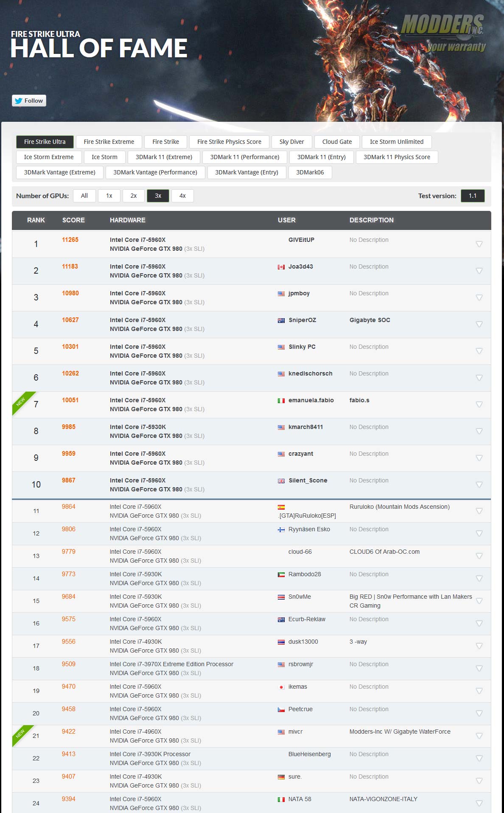This screenshot has height=813, width=504.
Task: Click the Thai flag beside dusk13000
Action: 281,642
